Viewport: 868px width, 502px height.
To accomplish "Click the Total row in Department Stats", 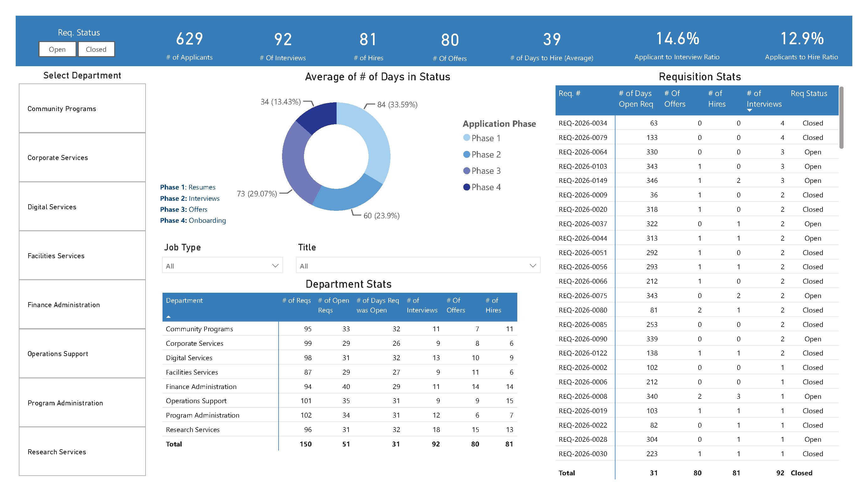I will [x=340, y=444].
